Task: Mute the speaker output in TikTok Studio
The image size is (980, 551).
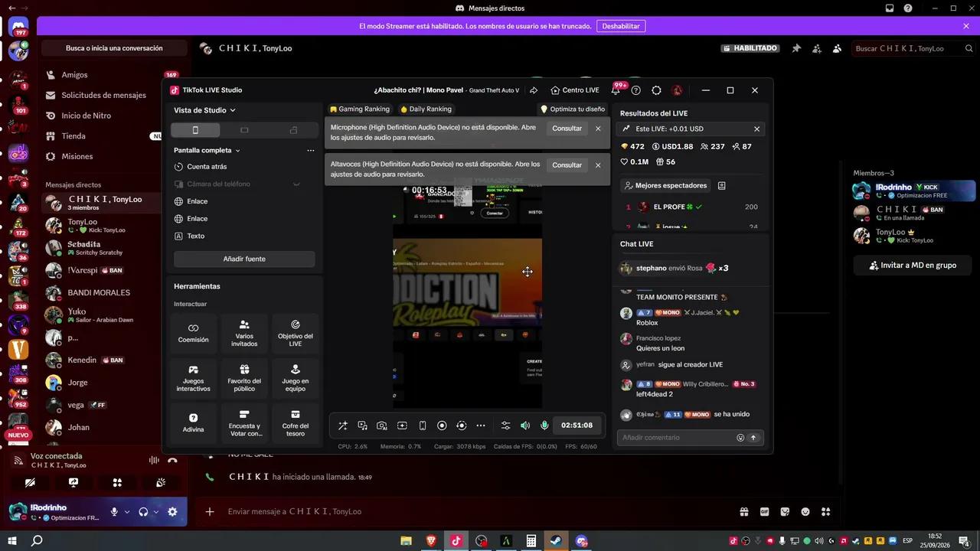Action: pyautogui.click(x=525, y=425)
